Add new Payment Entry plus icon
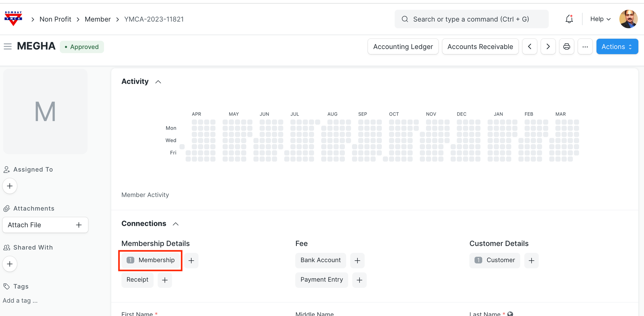644x316 pixels. pyautogui.click(x=359, y=280)
